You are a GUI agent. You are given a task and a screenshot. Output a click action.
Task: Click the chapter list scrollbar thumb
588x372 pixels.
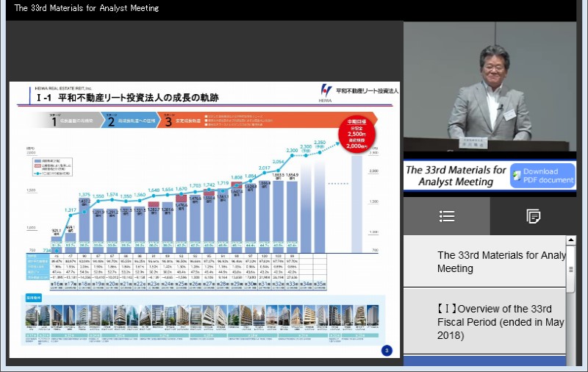[571, 269]
